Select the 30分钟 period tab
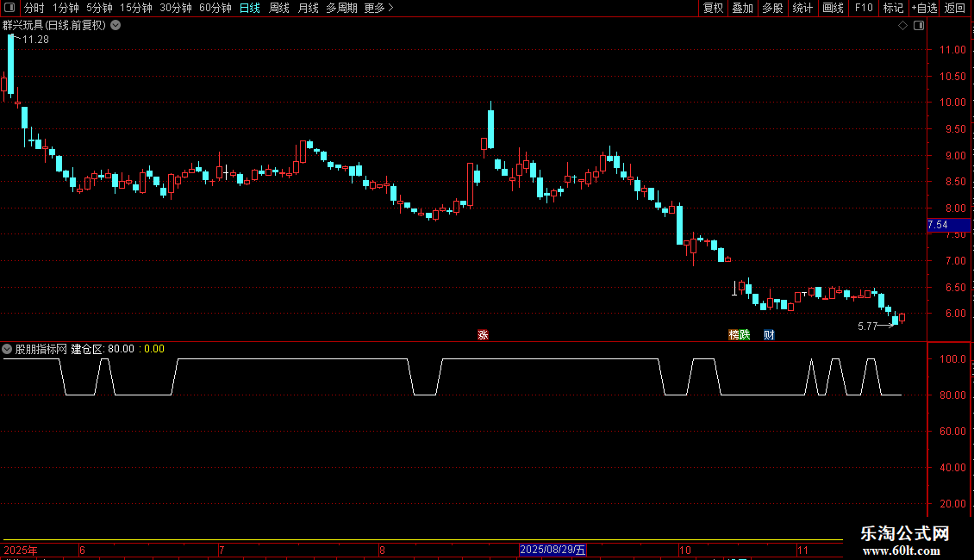This screenshot has height=560, width=974. (x=175, y=8)
